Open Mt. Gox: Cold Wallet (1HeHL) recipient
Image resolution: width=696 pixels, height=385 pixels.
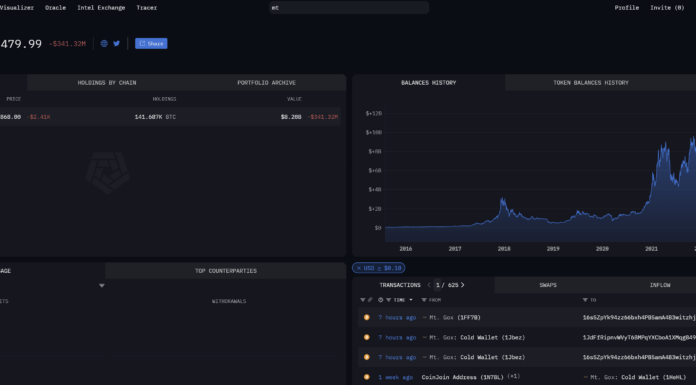point(638,377)
